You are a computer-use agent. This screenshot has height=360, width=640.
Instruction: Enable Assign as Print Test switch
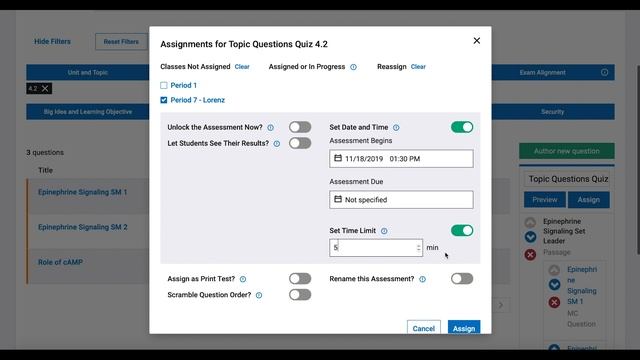click(x=300, y=279)
